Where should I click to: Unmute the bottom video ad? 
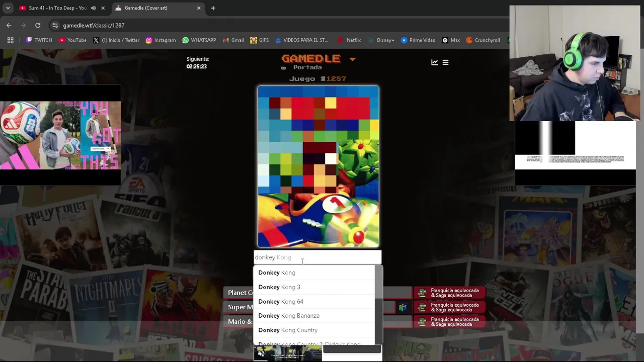coord(261,353)
